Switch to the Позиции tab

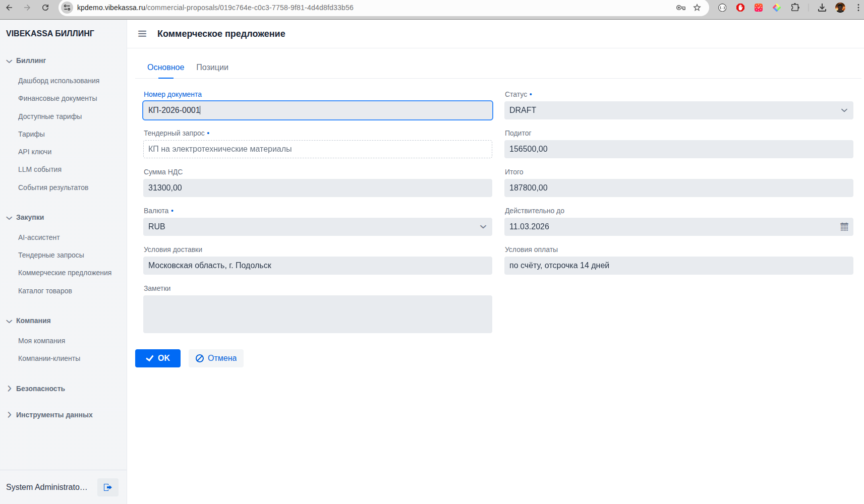click(212, 68)
